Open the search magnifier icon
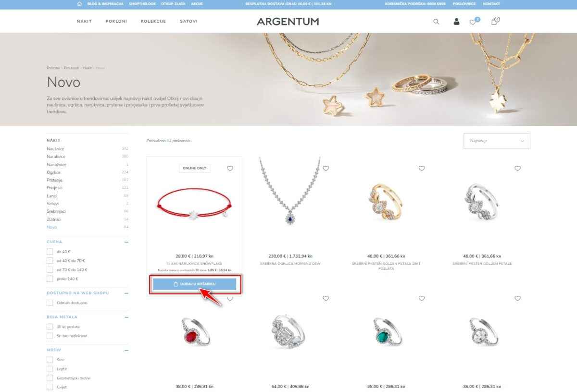577x392 pixels. [436, 22]
